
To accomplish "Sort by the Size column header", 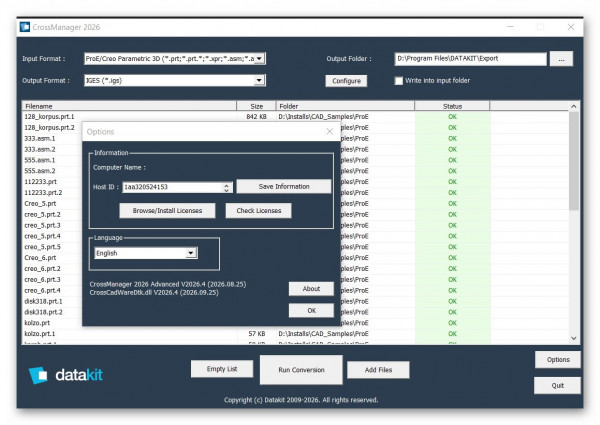I will click(256, 106).
